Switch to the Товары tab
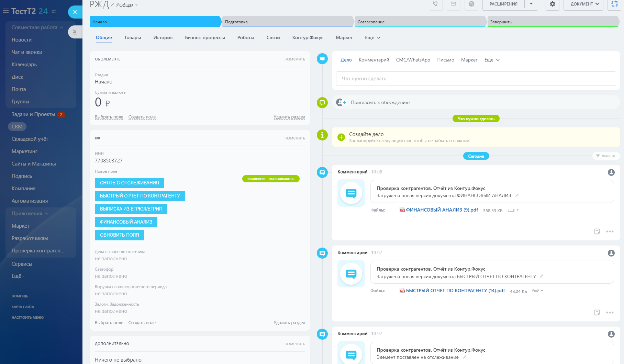Image resolution: width=624 pixels, height=364 pixels. [133, 38]
